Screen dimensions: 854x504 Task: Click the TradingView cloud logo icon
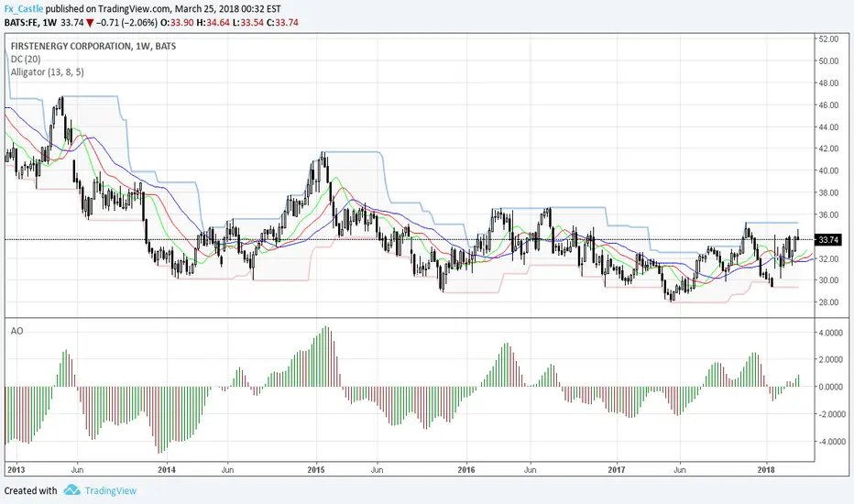(71, 490)
